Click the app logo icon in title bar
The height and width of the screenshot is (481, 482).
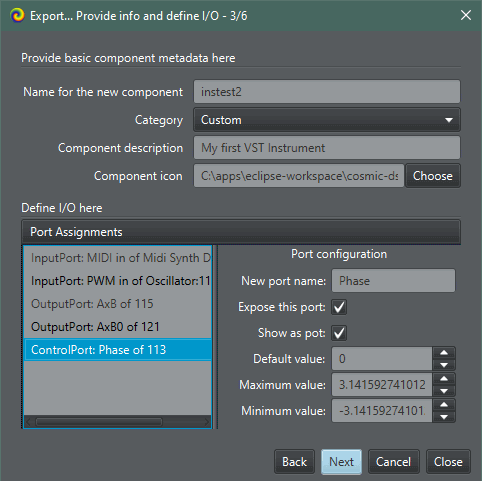tap(17, 15)
